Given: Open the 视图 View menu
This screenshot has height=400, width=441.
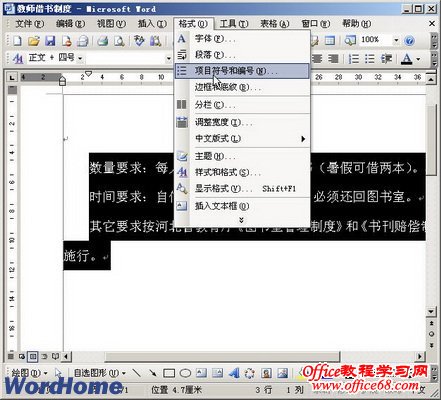Looking at the screenshot, I should [111, 24].
